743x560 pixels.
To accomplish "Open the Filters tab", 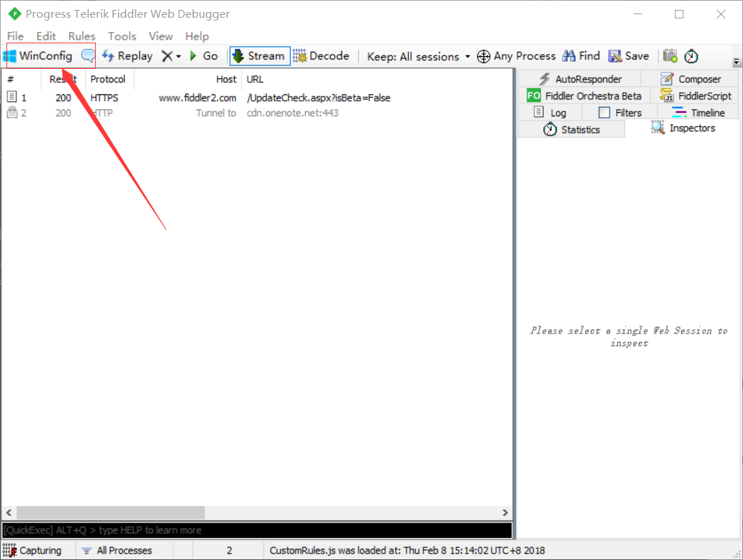I will click(x=620, y=113).
